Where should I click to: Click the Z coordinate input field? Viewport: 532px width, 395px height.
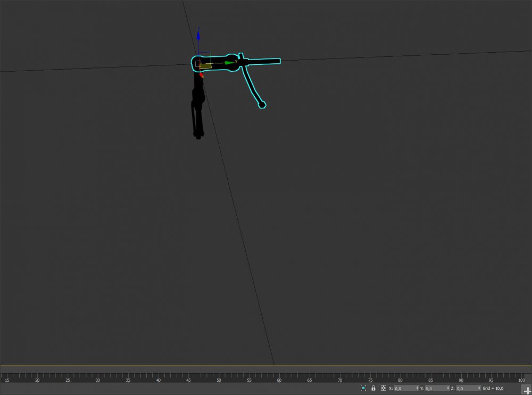(466, 389)
